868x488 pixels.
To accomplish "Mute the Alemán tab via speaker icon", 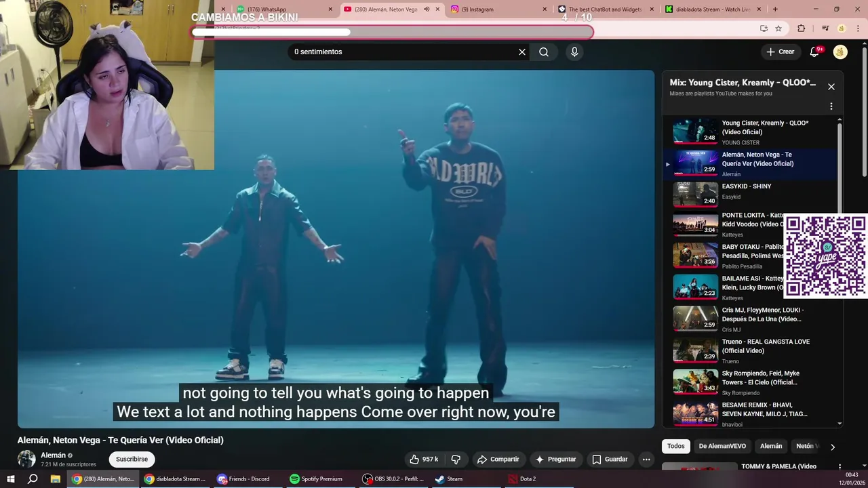I will (x=427, y=9).
